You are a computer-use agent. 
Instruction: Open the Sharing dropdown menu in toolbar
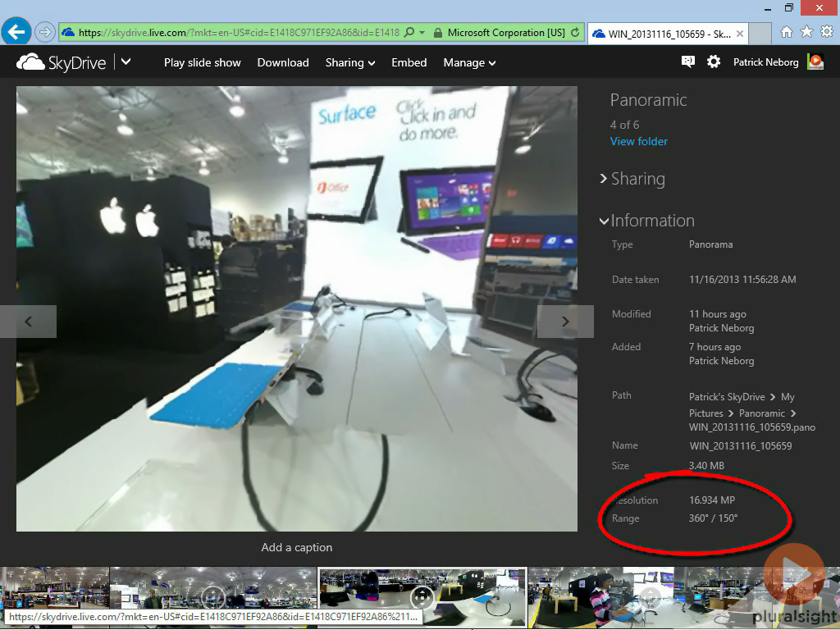point(349,62)
